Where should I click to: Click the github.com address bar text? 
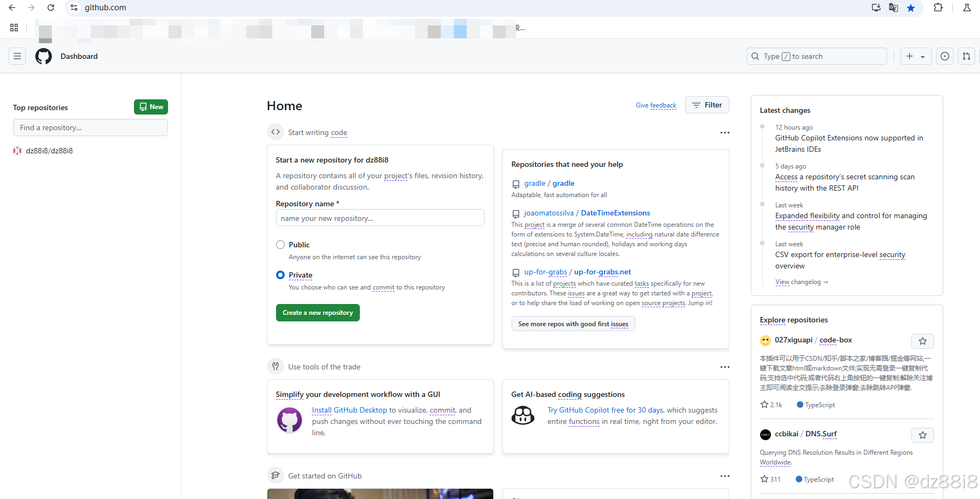pyautogui.click(x=105, y=8)
